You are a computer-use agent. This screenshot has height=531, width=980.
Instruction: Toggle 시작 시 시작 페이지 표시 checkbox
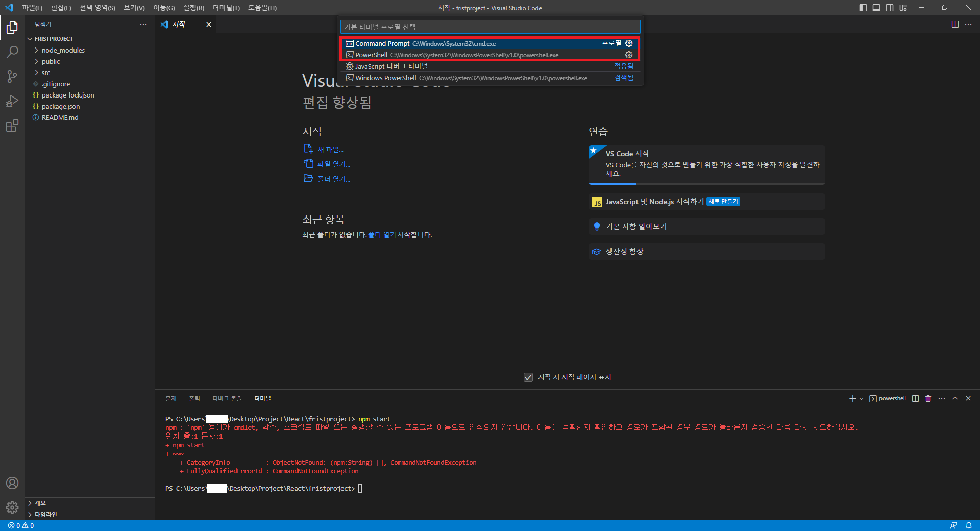pyautogui.click(x=528, y=377)
